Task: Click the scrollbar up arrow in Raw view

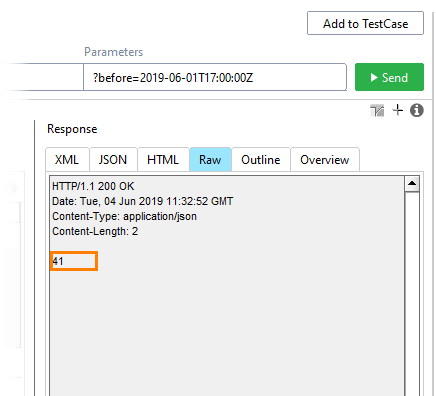Action: point(412,183)
